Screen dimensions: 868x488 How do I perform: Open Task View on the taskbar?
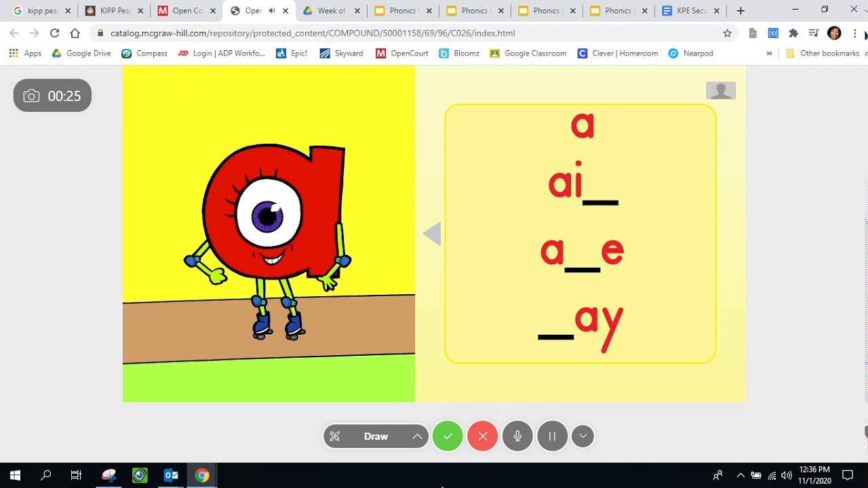(x=76, y=475)
